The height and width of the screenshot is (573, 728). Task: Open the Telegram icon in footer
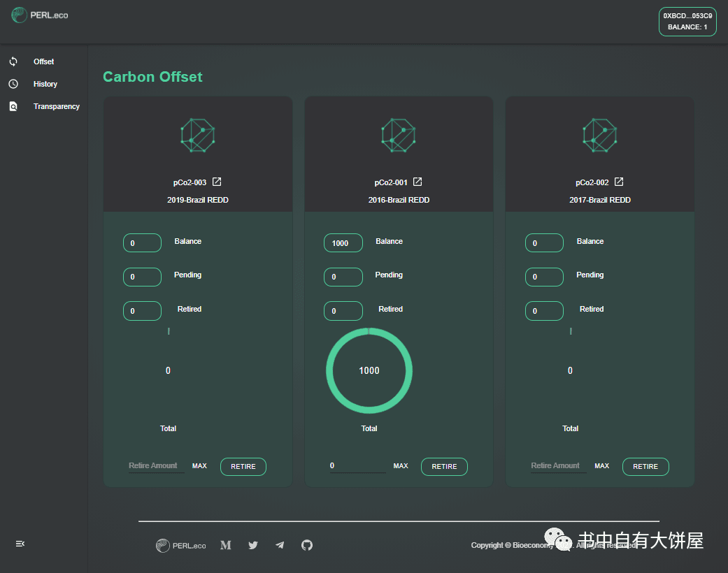tap(280, 545)
